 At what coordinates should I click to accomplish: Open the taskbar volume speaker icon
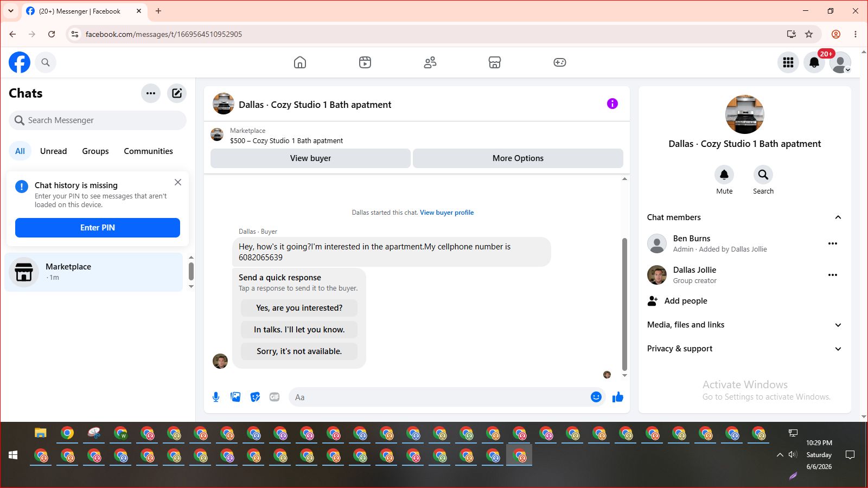(793, 455)
